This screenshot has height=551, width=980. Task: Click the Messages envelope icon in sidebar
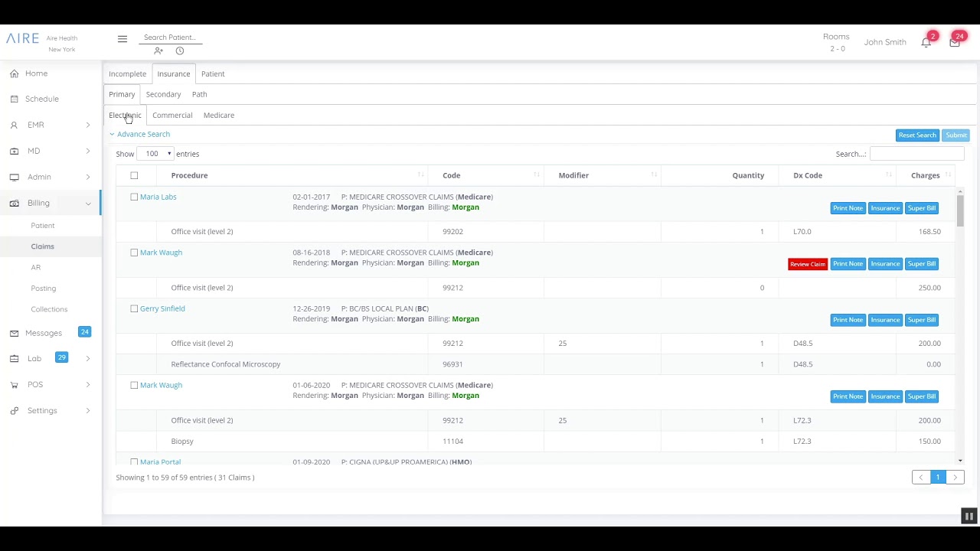coord(15,333)
